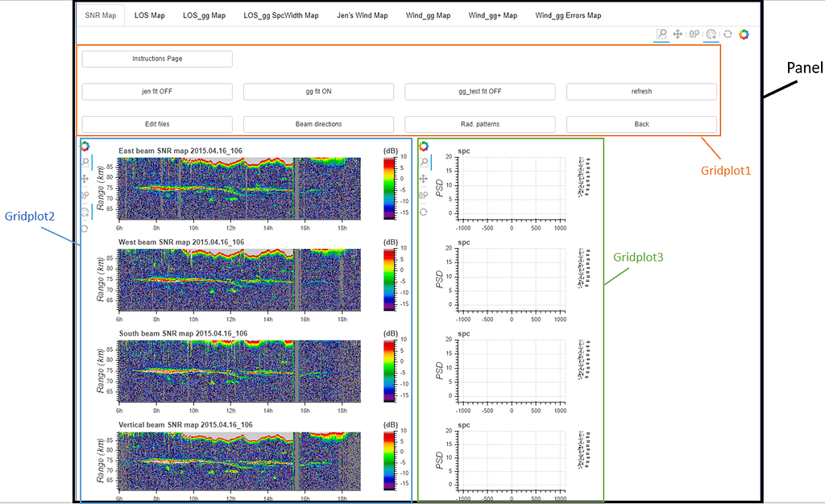Select Box Zoom beside East beam SNR map

(85, 162)
